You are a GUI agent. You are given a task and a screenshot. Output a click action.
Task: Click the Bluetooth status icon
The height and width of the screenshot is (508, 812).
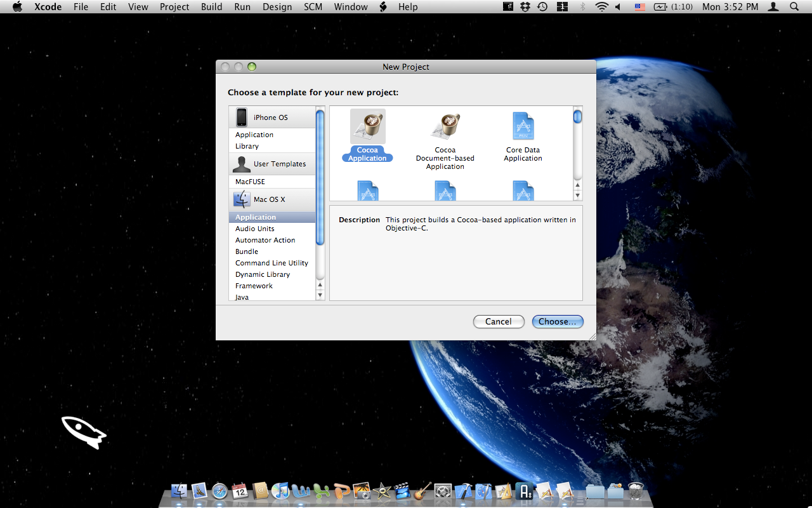coord(582,7)
